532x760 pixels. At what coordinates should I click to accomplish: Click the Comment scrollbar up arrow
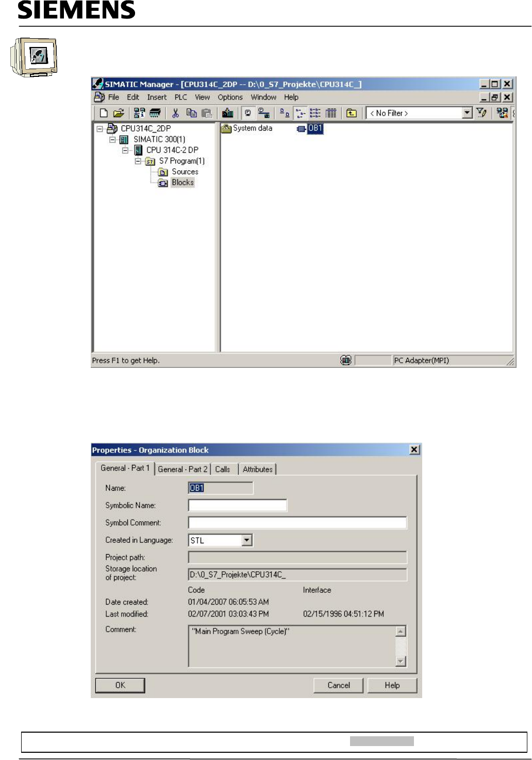click(401, 631)
